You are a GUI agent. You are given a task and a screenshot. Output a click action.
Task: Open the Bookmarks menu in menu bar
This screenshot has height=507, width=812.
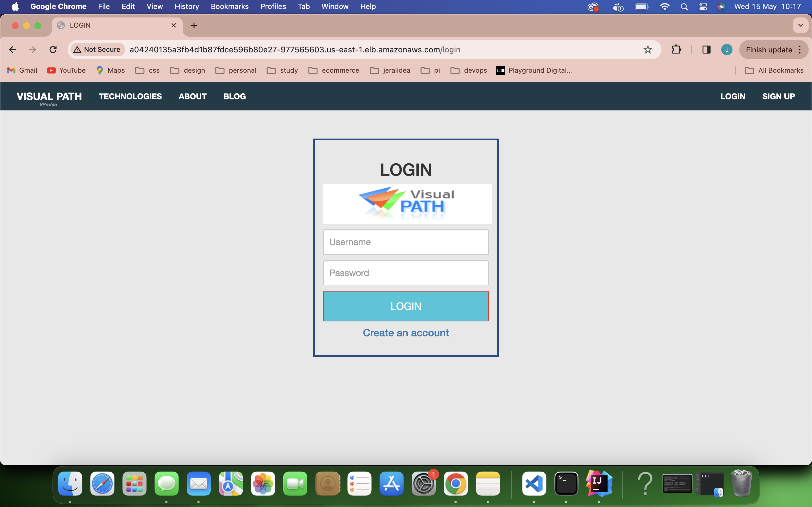[230, 7]
